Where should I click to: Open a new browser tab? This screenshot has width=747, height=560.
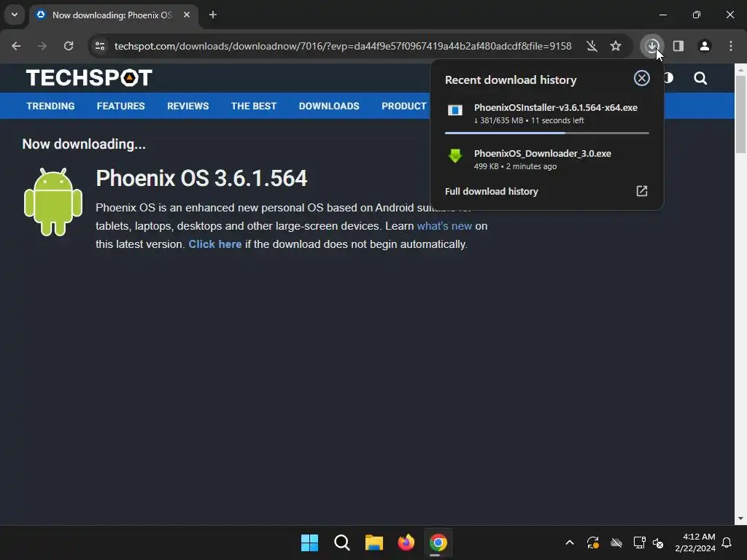click(213, 15)
